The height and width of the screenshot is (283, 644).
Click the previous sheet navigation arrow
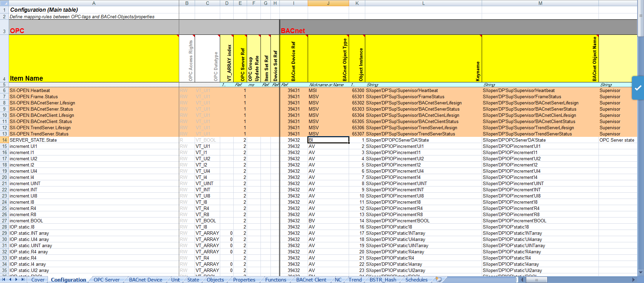coord(10,280)
